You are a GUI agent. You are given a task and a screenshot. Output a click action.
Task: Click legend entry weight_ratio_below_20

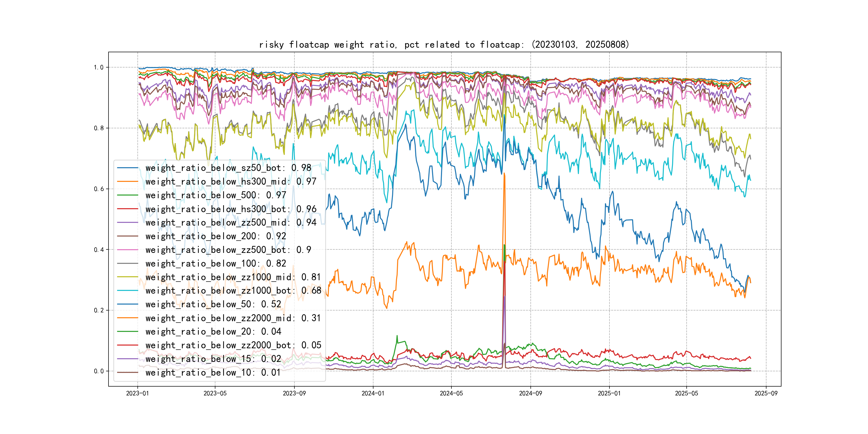pos(213,332)
